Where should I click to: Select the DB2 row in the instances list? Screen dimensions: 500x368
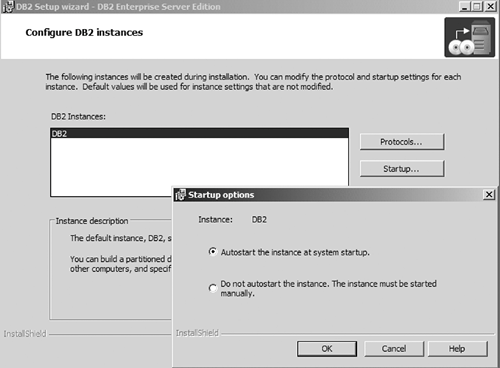[199, 133]
